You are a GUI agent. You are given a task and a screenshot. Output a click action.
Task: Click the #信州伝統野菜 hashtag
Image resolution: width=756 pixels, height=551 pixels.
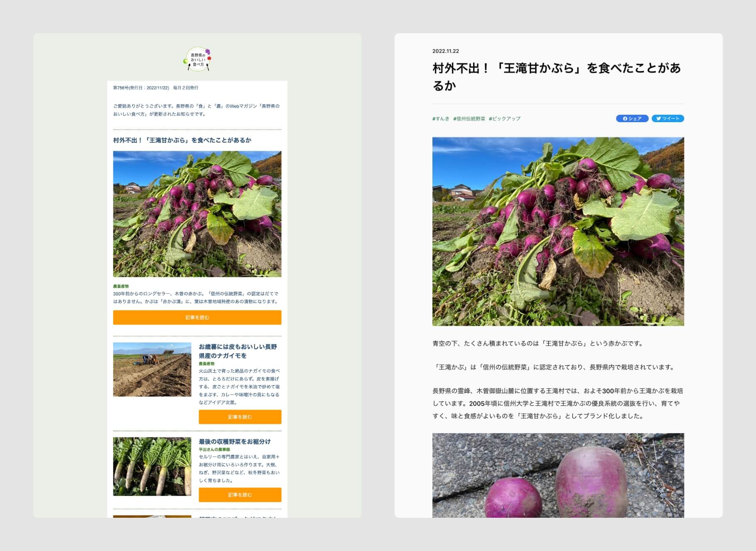469,119
